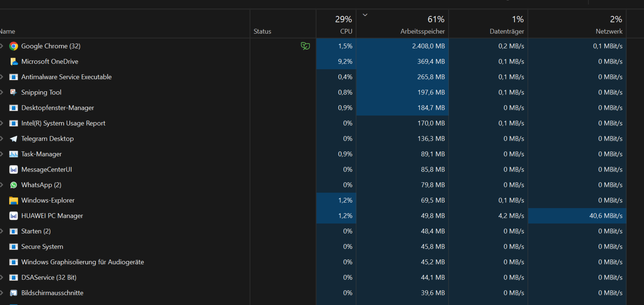Expand the Antimalware Service Executable row
This screenshot has width=644, height=305.
(2, 77)
